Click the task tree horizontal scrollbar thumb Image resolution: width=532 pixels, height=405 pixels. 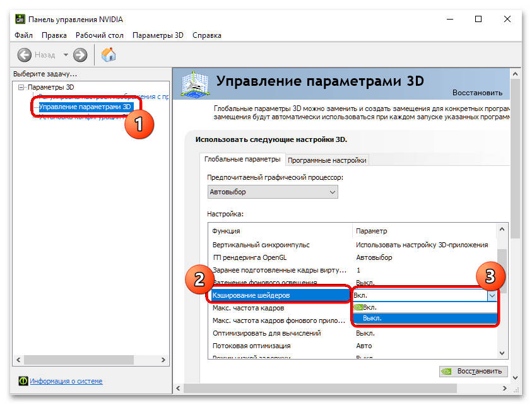(x=79, y=360)
